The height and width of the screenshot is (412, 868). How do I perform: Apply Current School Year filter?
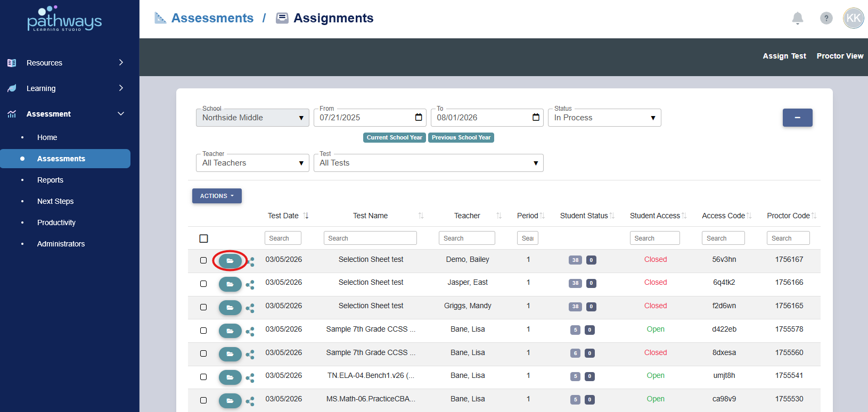tap(395, 137)
